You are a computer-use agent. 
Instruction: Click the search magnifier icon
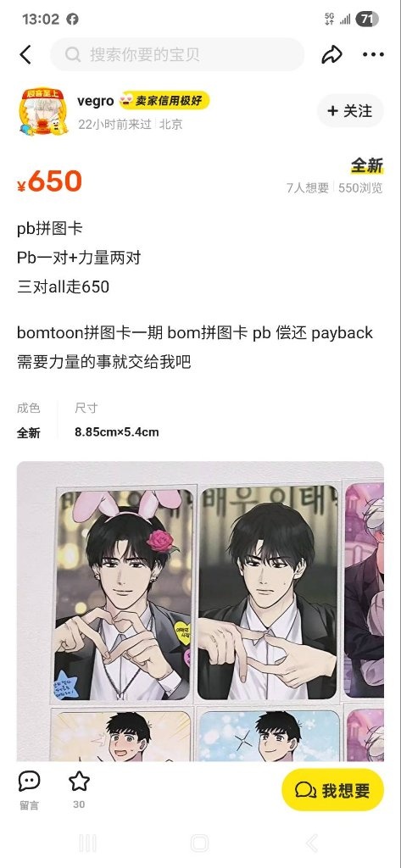pos(73,54)
